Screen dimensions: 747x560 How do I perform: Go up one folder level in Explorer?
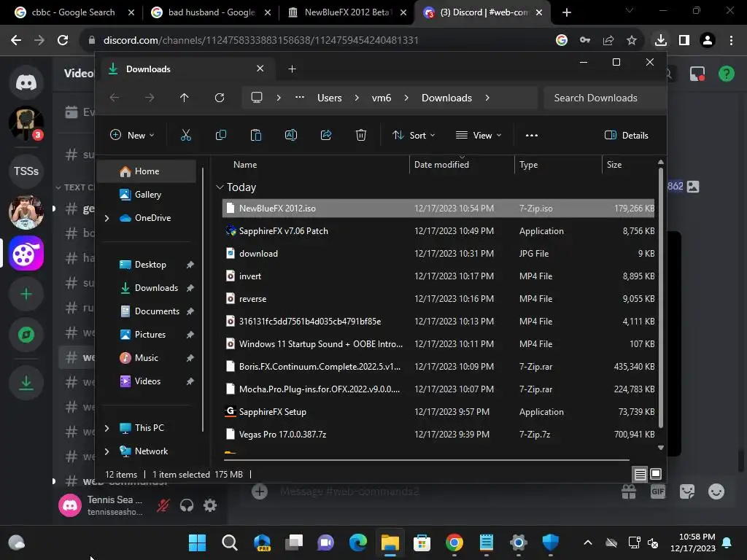point(185,98)
